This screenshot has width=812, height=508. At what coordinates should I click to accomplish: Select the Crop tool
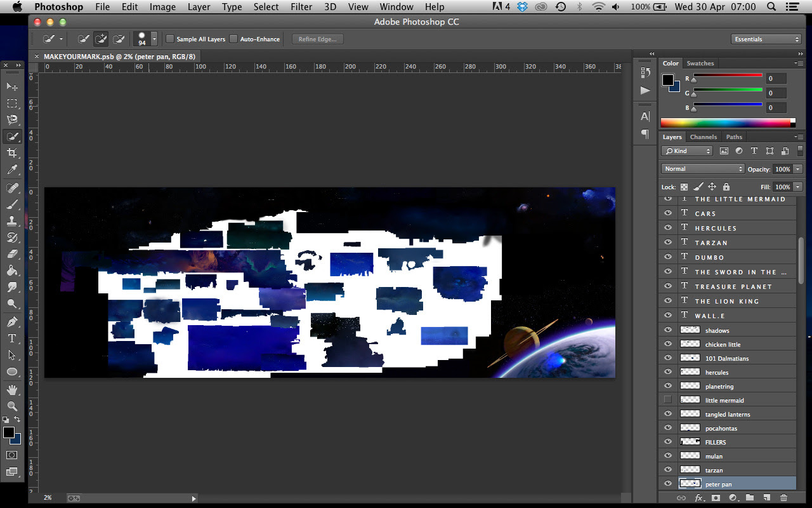(12, 153)
